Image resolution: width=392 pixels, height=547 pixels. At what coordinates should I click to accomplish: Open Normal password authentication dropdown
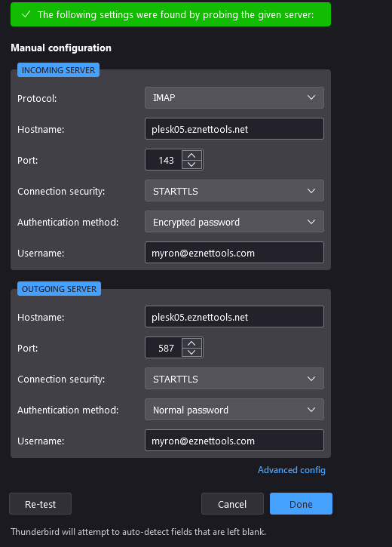[234, 410]
